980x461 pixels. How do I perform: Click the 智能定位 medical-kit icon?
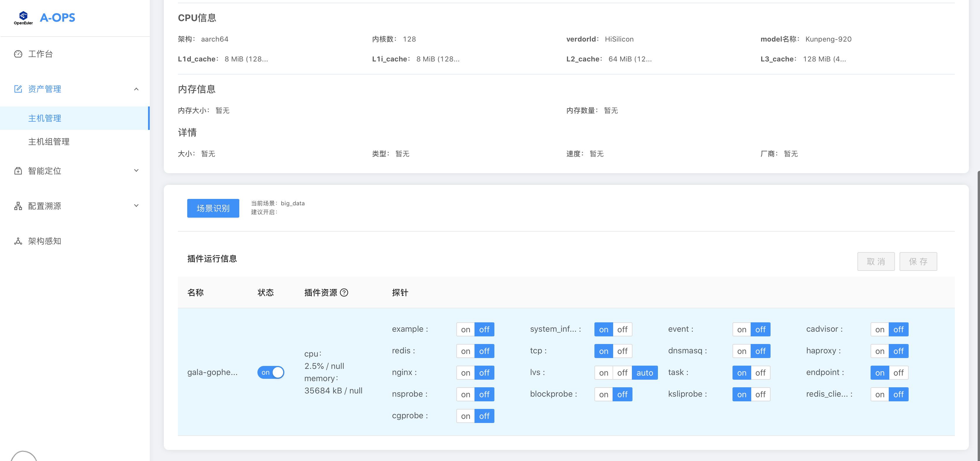pos(18,171)
